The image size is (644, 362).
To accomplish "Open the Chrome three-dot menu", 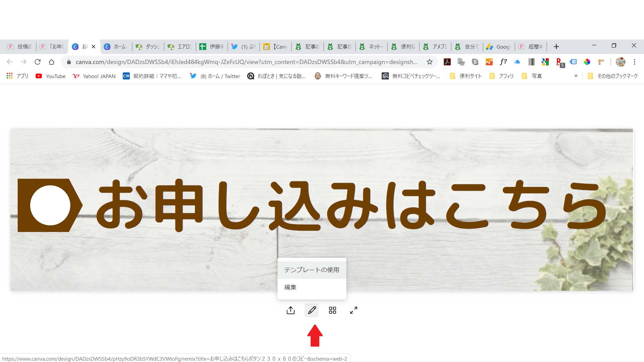I will pos(634,62).
